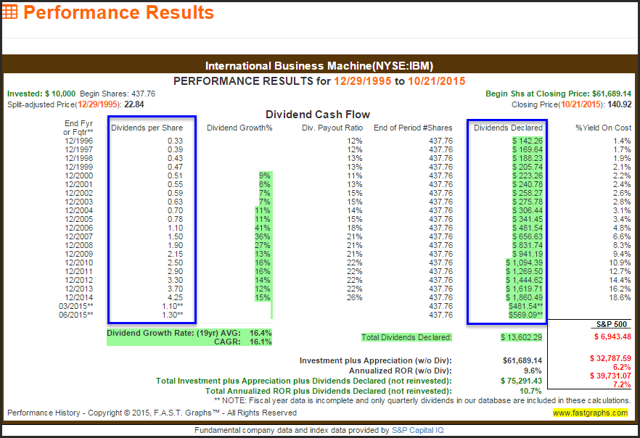Screen dimensions: 640x438
Task: Open the S&P Capital IQ link
Action: pos(418,430)
